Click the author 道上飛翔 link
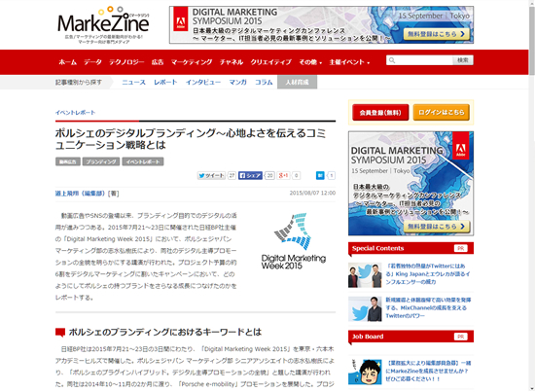 click(80, 194)
